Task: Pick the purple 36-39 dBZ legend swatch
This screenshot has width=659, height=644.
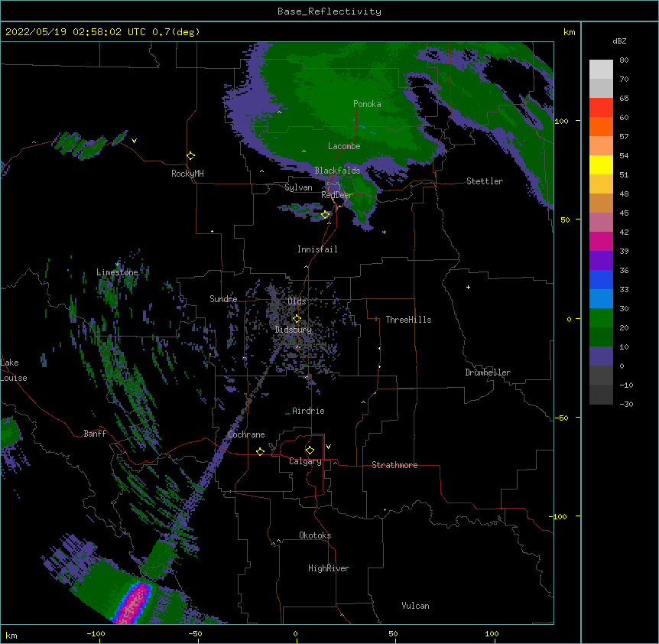Action: point(601,261)
